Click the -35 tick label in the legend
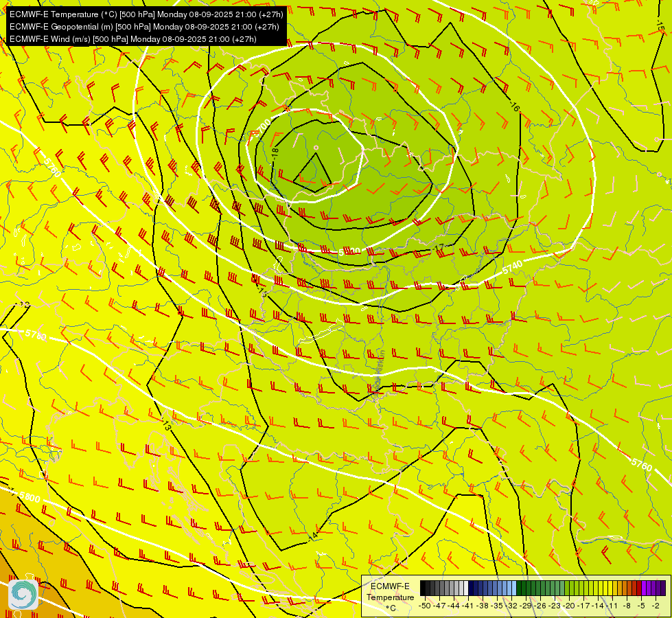672x618 pixels. 497,606
